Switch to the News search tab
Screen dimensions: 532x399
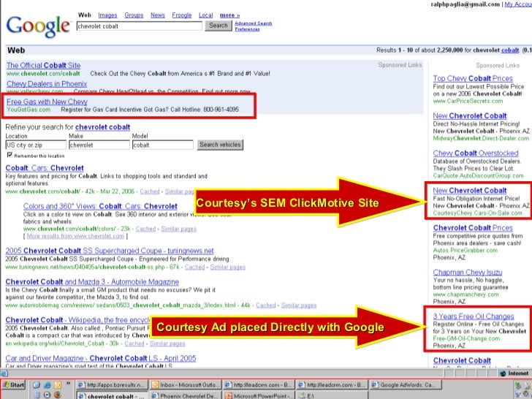(x=157, y=15)
